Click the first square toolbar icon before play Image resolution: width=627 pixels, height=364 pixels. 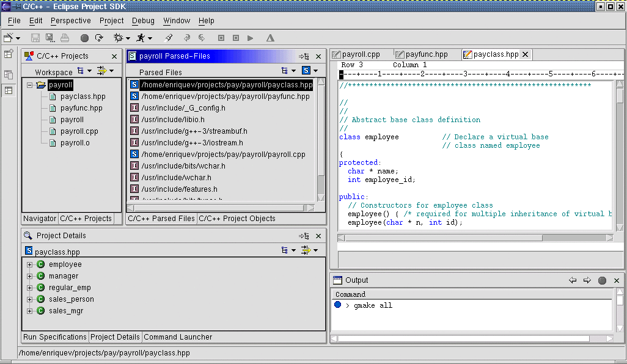click(x=221, y=38)
